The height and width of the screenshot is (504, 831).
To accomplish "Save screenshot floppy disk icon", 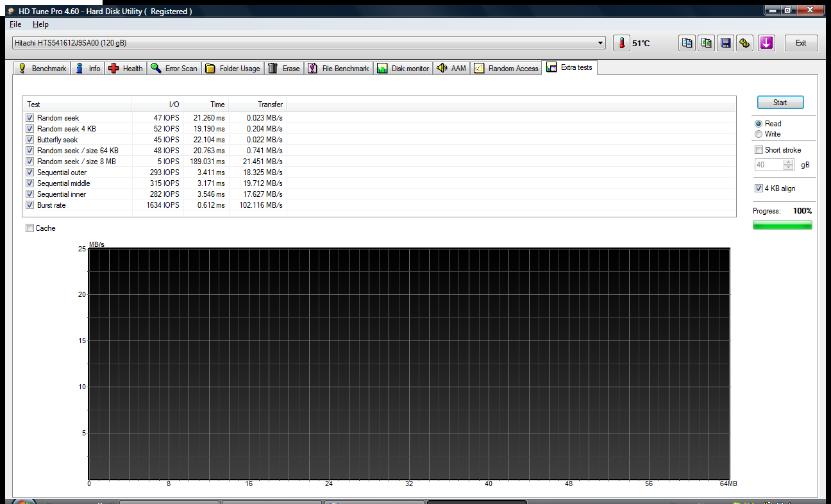I will tap(726, 43).
